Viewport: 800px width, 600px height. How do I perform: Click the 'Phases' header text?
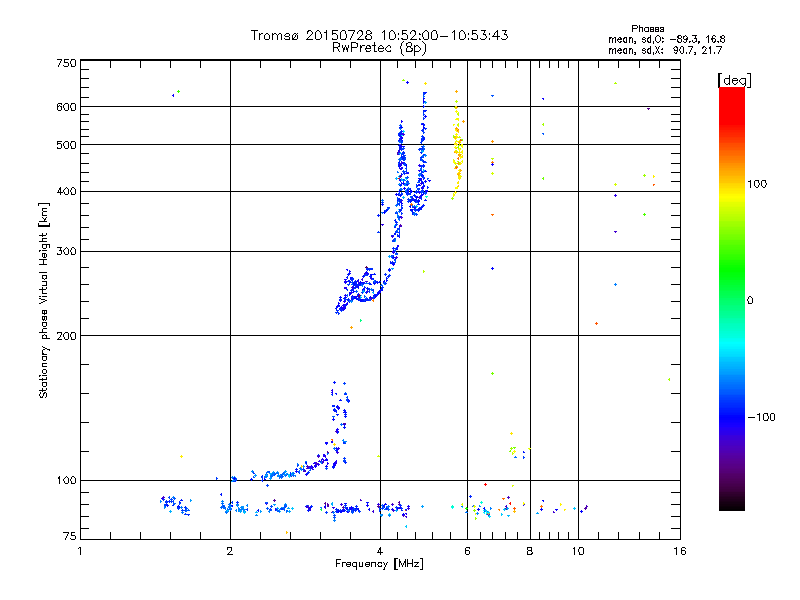[647, 29]
